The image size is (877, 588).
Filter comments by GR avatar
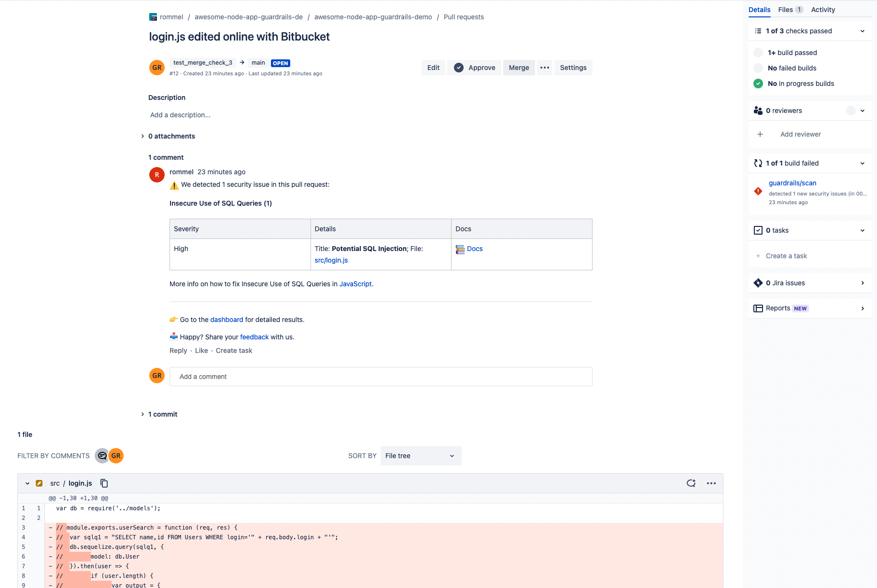[116, 456]
